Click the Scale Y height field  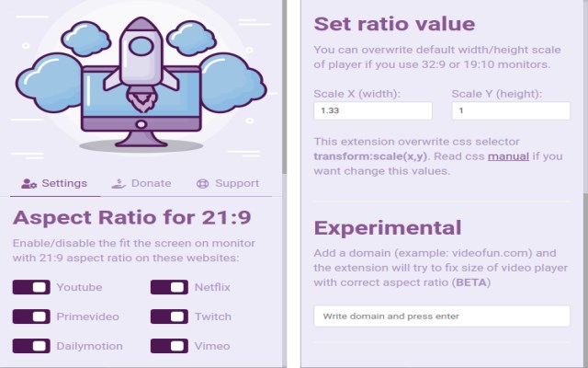tap(511, 110)
